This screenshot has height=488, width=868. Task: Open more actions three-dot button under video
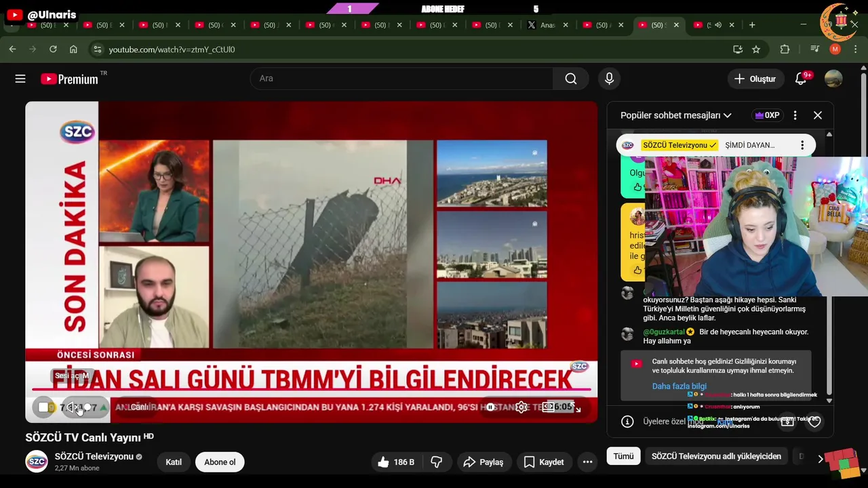(x=588, y=462)
